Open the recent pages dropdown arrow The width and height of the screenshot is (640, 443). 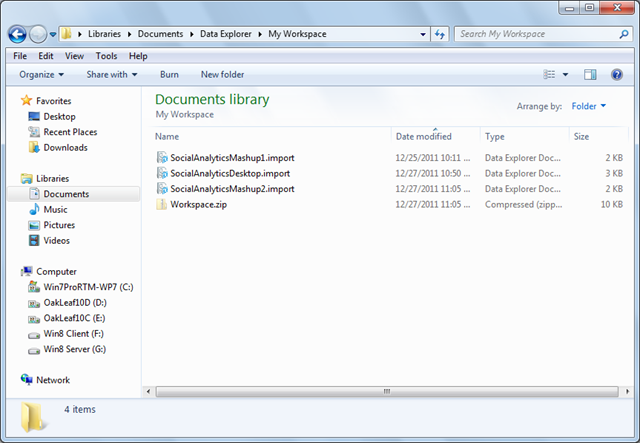point(53,35)
